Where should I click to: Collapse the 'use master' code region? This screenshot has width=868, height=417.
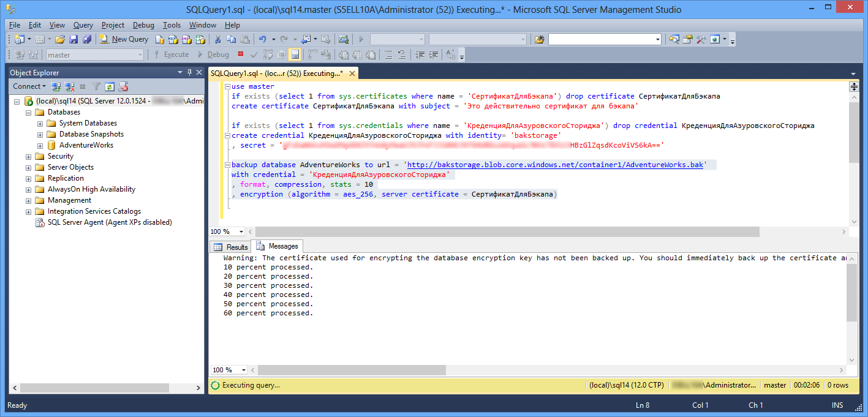[227, 87]
